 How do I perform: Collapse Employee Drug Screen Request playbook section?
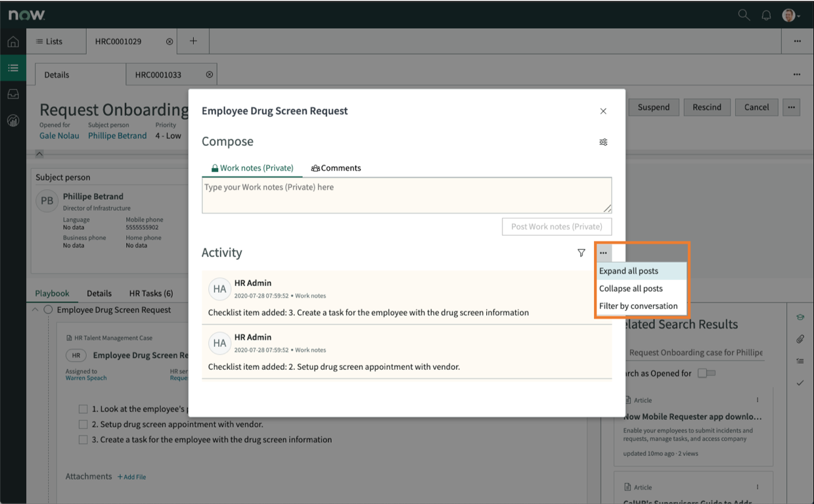click(35, 310)
